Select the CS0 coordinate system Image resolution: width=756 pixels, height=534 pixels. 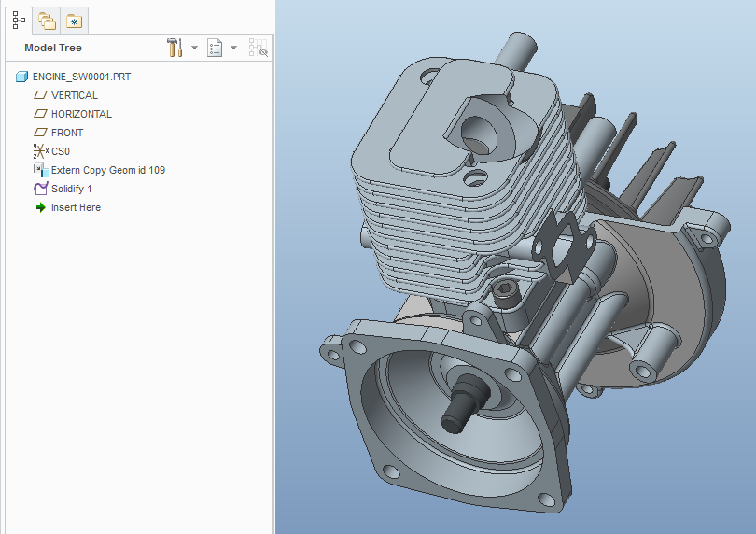pos(61,151)
